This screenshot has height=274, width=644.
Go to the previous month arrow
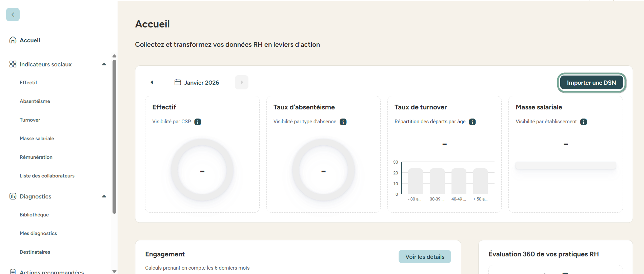coord(152,82)
